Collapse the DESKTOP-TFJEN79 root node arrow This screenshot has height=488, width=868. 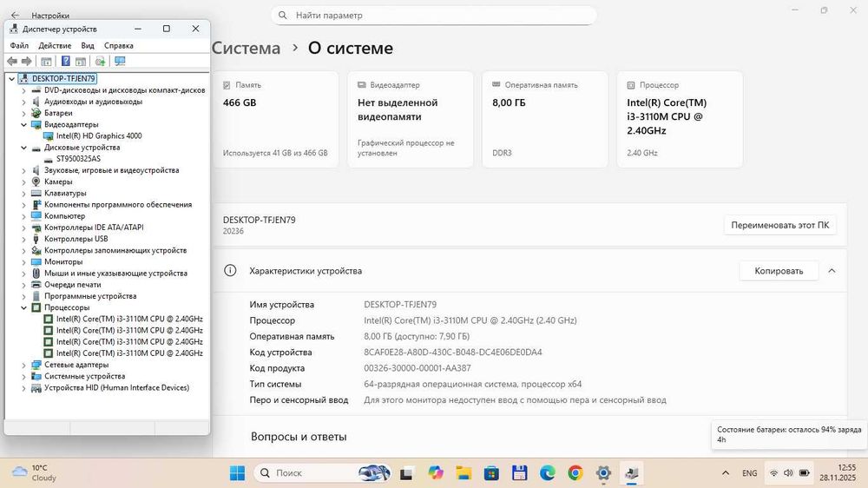11,79
